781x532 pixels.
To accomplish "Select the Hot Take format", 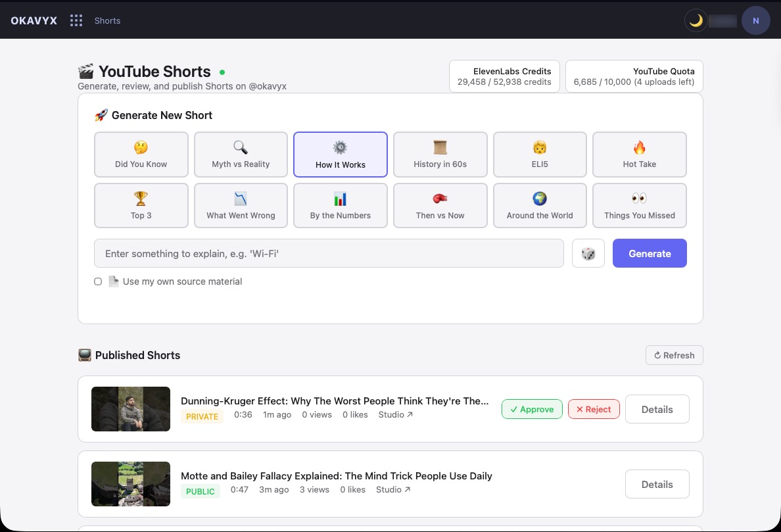I will [639, 155].
